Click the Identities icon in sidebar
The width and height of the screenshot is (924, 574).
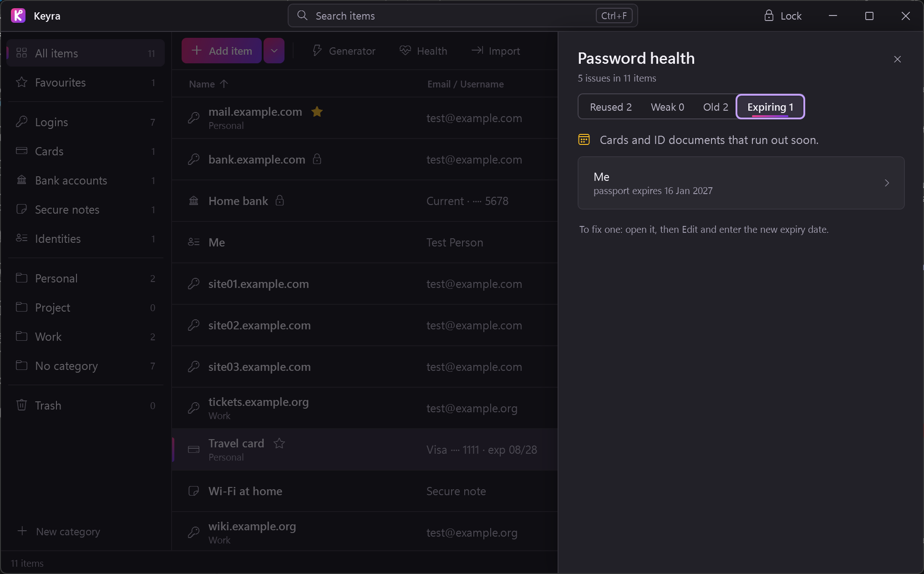pos(21,239)
